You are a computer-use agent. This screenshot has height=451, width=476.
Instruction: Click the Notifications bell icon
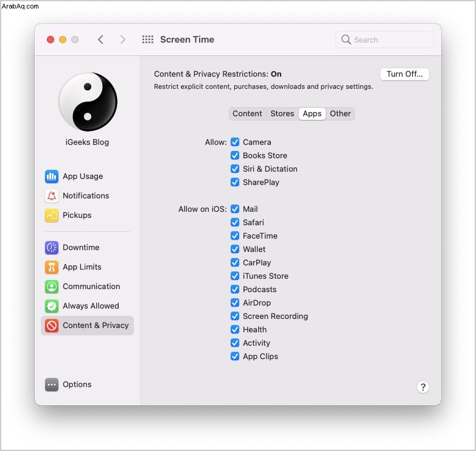point(52,196)
